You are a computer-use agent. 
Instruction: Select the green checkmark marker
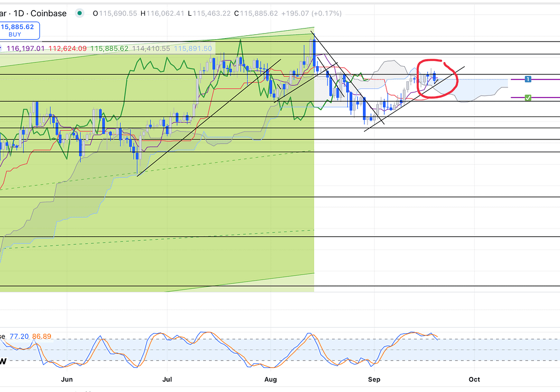pyautogui.click(x=528, y=97)
